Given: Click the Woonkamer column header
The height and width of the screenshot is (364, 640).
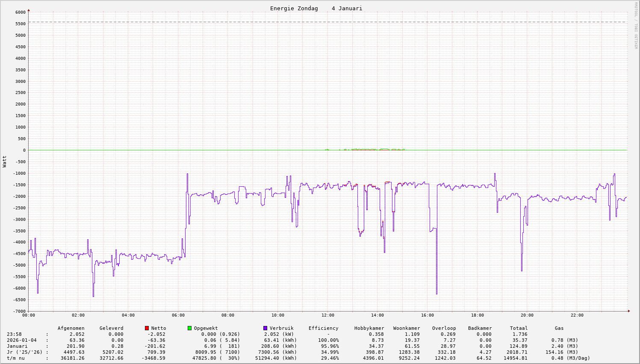Looking at the screenshot, I should point(407,328).
